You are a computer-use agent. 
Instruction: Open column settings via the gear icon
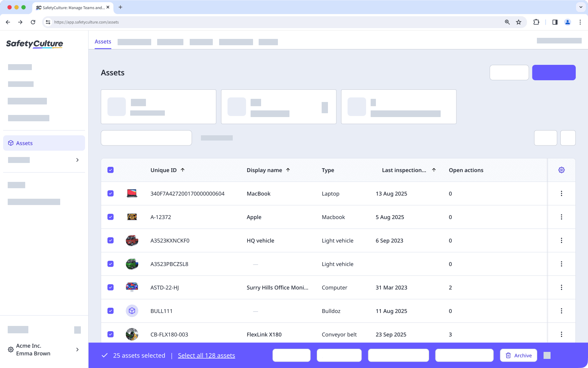(x=561, y=170)
